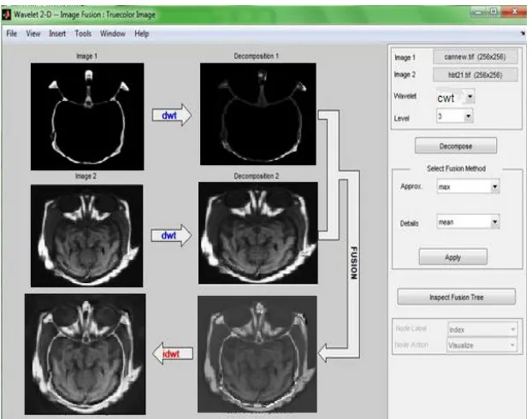Click the 'Select Fusion Method' panel title
This screenshot has width=532, height=419.
click(x=456, y=168)
